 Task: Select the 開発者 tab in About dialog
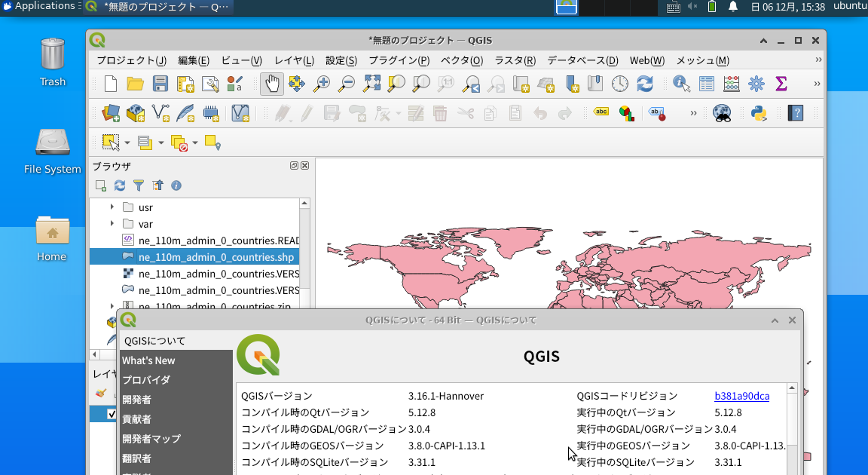pyautogui.click(x=176, y=400)
